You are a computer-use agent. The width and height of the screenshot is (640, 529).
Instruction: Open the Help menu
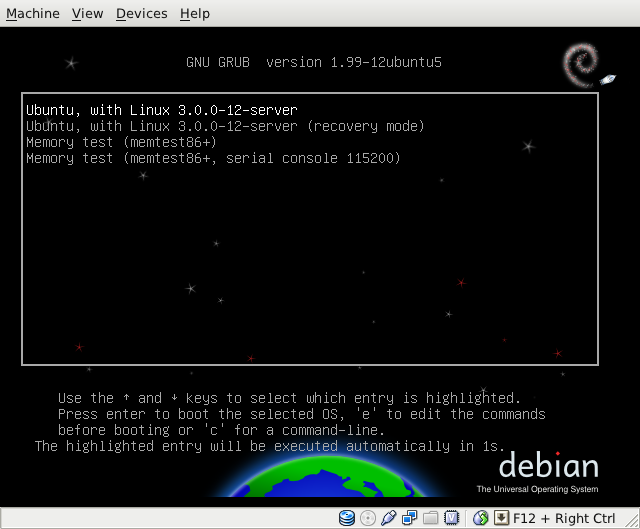pyautogui.click(x=195, y=13)
